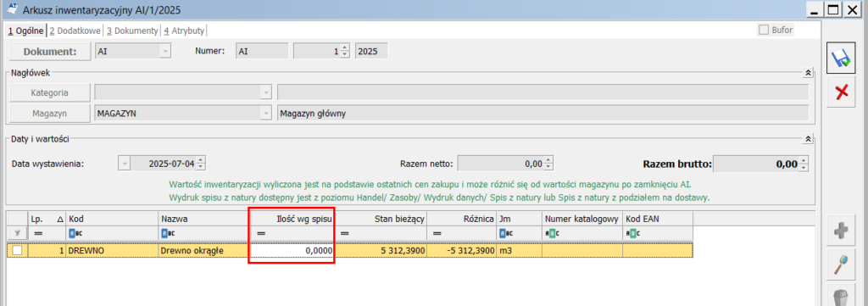The width and height of the screenshot is (868, 306).
Task: Increase the document number with the stepper
Action: pyautogui.click(x=345, y=47)
